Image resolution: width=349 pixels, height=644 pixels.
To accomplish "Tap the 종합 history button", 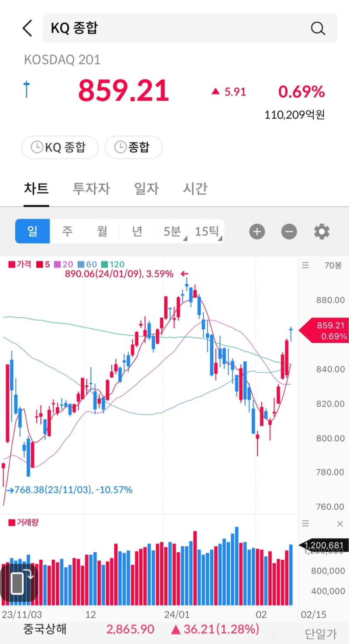I will click(133, 147).
